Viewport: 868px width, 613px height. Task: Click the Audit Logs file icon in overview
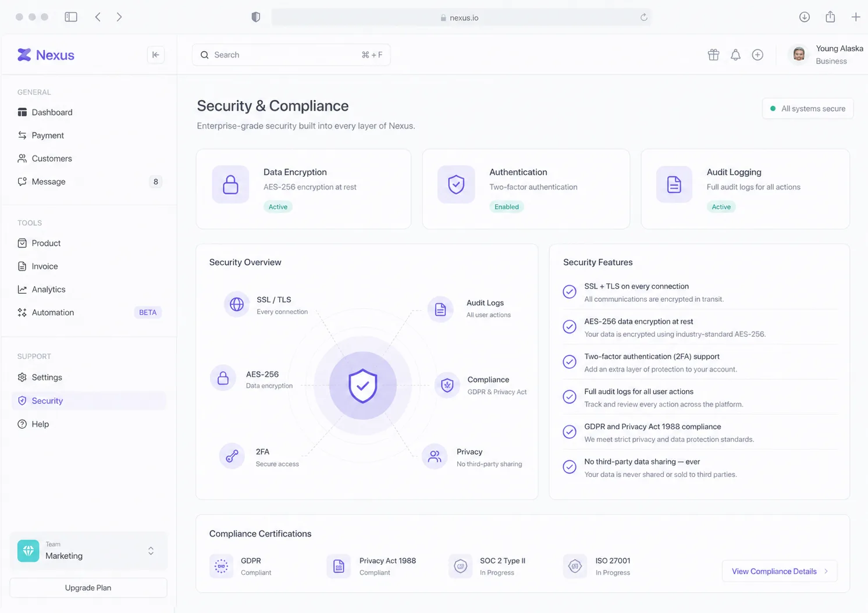(440, 309)
